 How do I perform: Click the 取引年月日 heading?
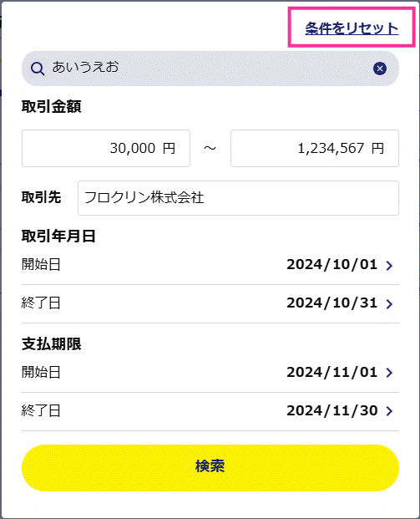coord(58,237)
